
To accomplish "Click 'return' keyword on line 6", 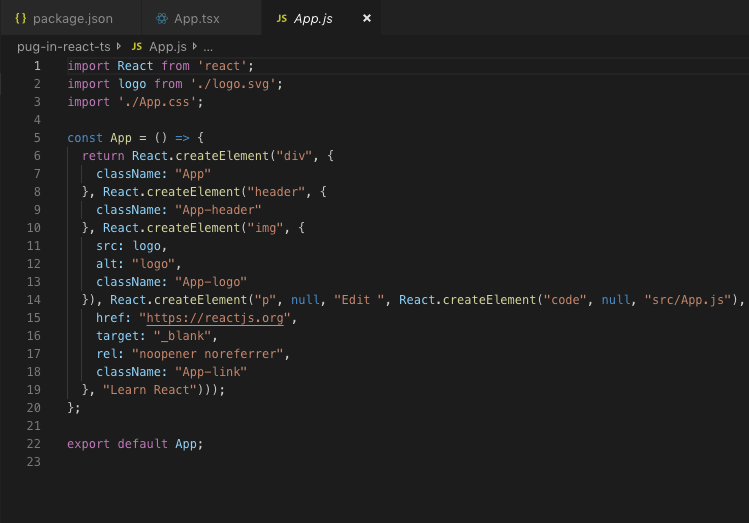I will click(103, 156).
